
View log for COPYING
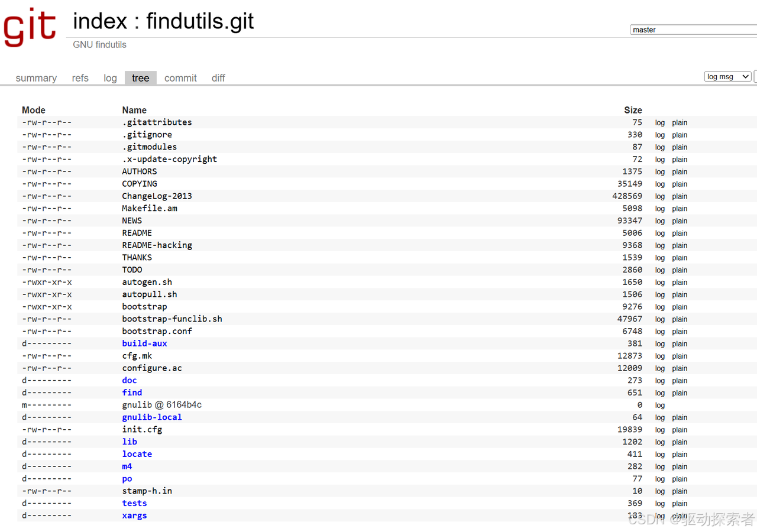coord(660,184)
